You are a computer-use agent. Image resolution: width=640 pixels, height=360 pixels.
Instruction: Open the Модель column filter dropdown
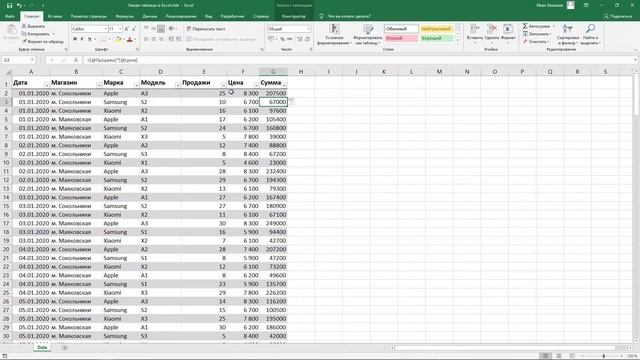click(x=178, y=85)
